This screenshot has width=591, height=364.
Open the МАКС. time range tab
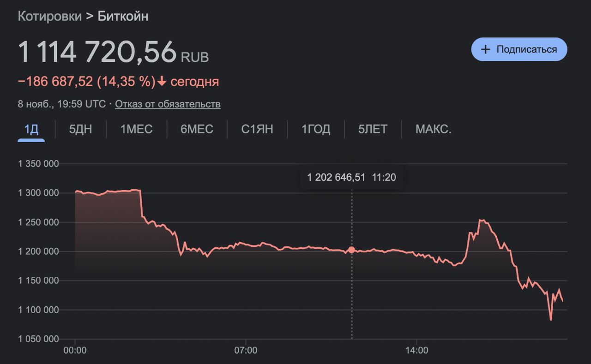coord(434,129)
